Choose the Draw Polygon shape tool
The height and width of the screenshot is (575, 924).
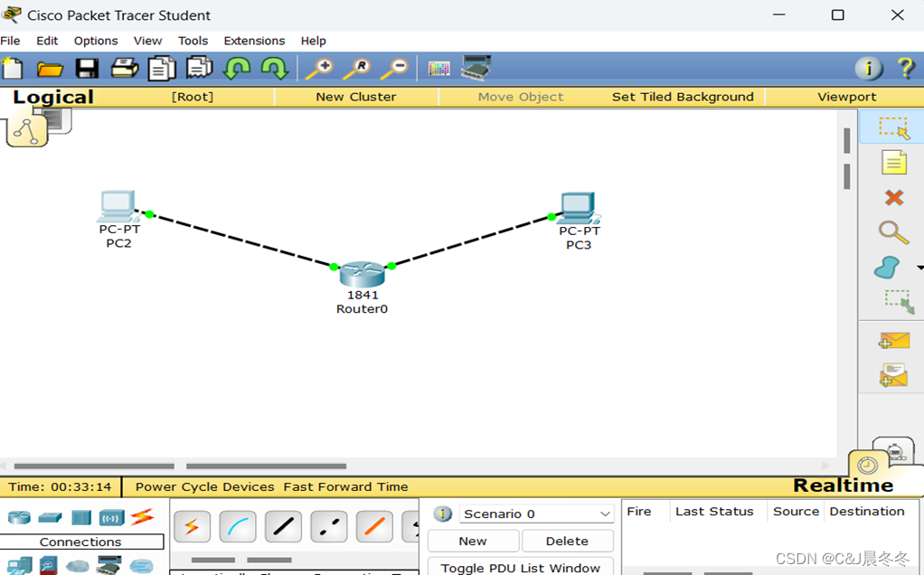(x=887, y=268)
